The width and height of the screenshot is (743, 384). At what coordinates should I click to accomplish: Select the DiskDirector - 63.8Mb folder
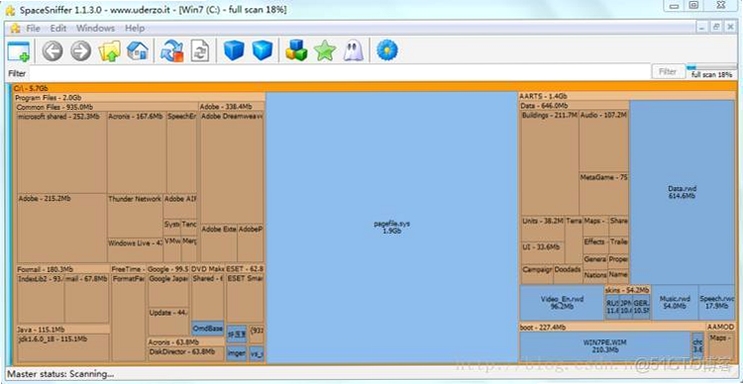(x=186, y=355)
